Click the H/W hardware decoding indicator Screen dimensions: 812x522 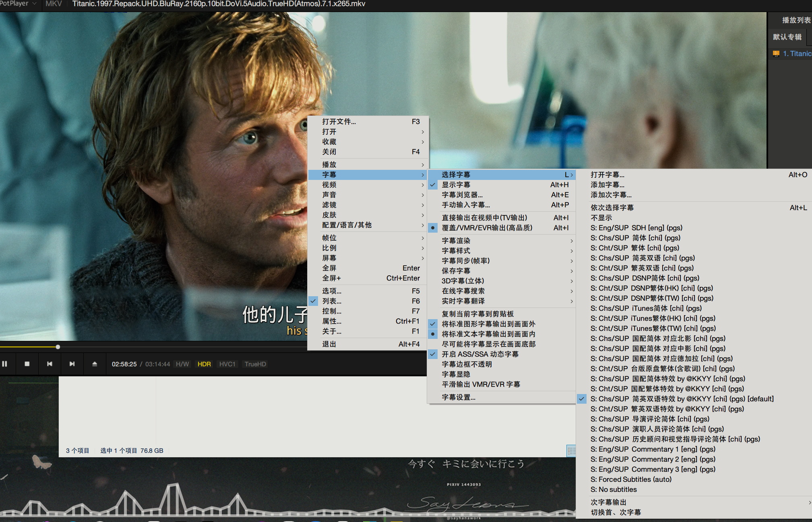[182, 364]
